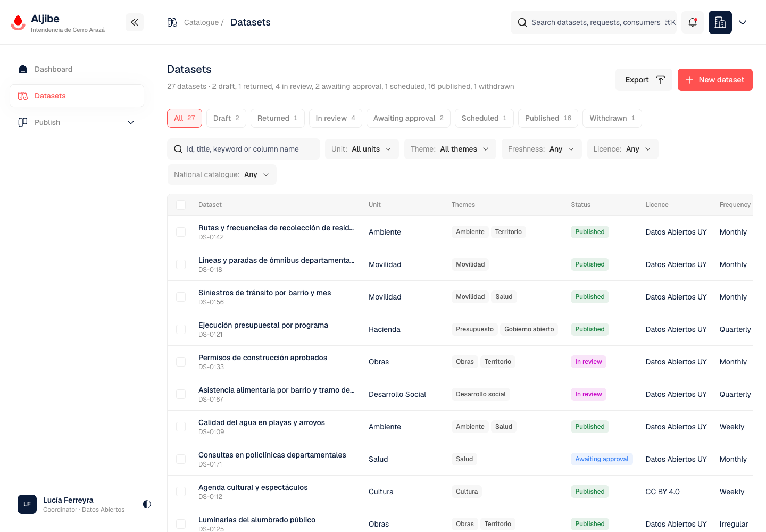Create a New dataset
The image size is (766, 532).
click(715, 80)
